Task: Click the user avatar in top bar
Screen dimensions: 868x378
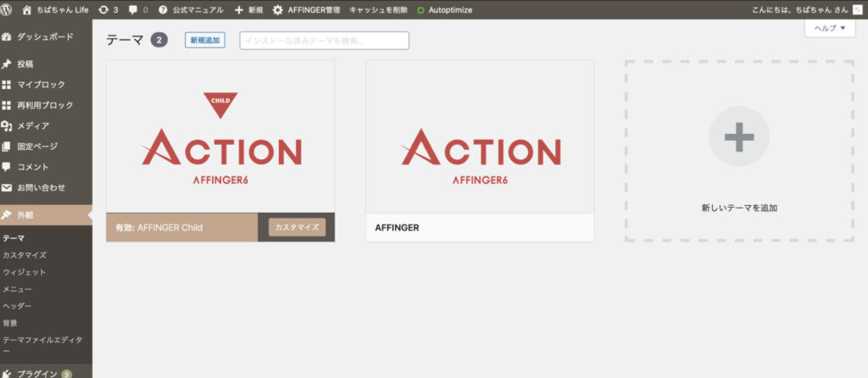Action: pyautogui.click(x=858, y=9)
